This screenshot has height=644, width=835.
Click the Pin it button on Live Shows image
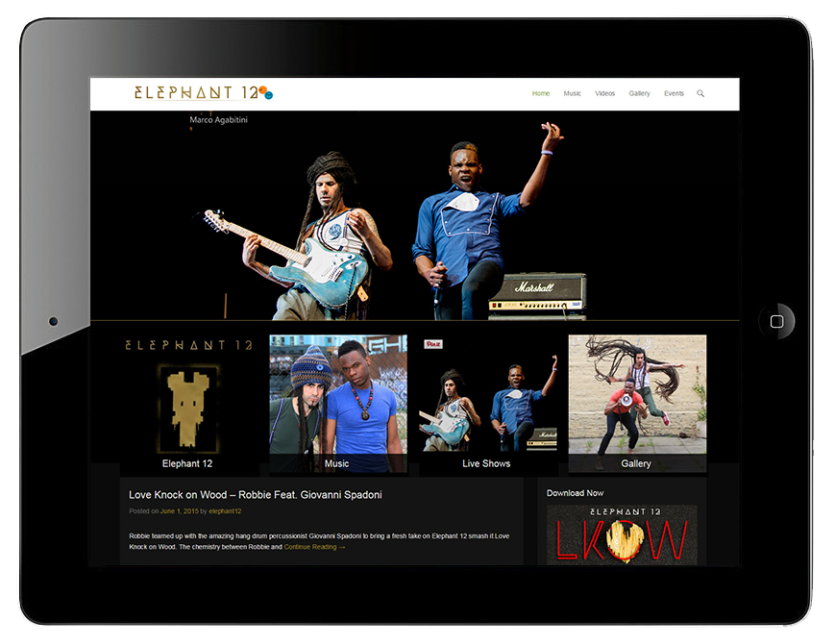point(433,344)
